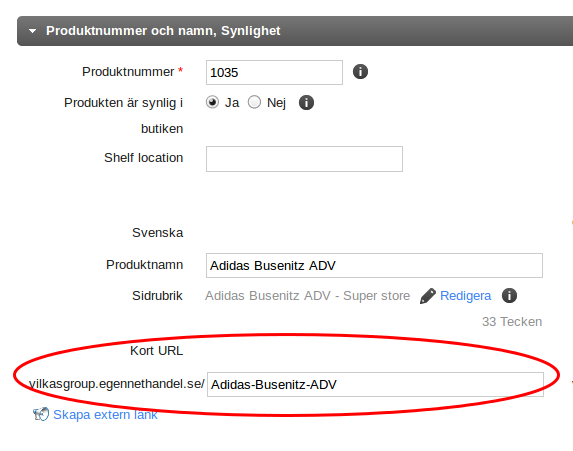The image size is (573, 451).
Task: Click the Ja label text
Action: 232,103
